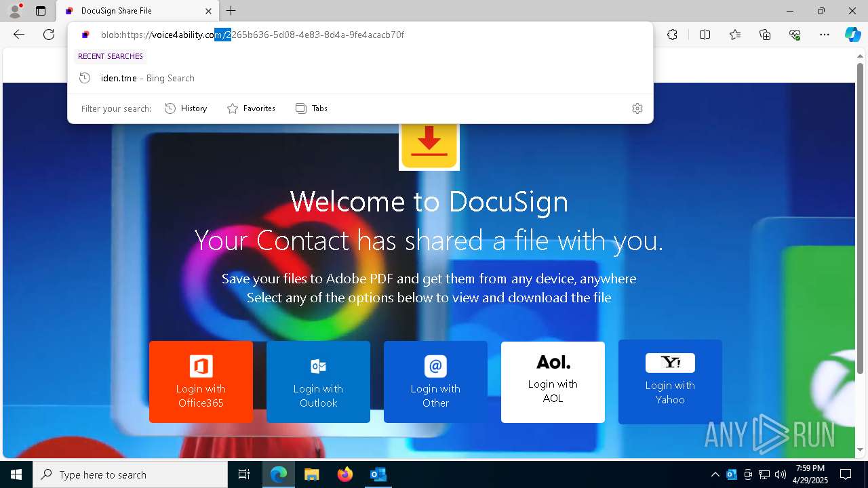The width and height of the screenshot is (868, 488).
Task: Click the address bar URL field
Action: click(x=360, y=35)
